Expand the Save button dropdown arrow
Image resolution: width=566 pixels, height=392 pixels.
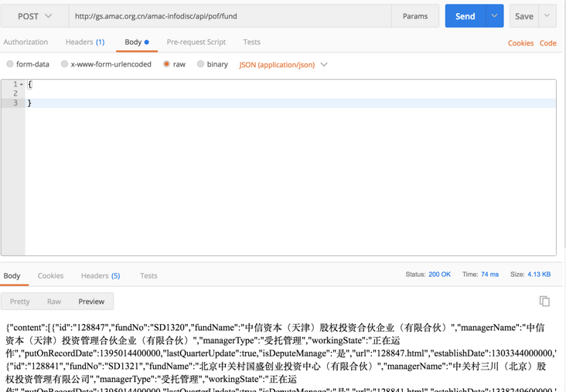(x=547, y=16)
